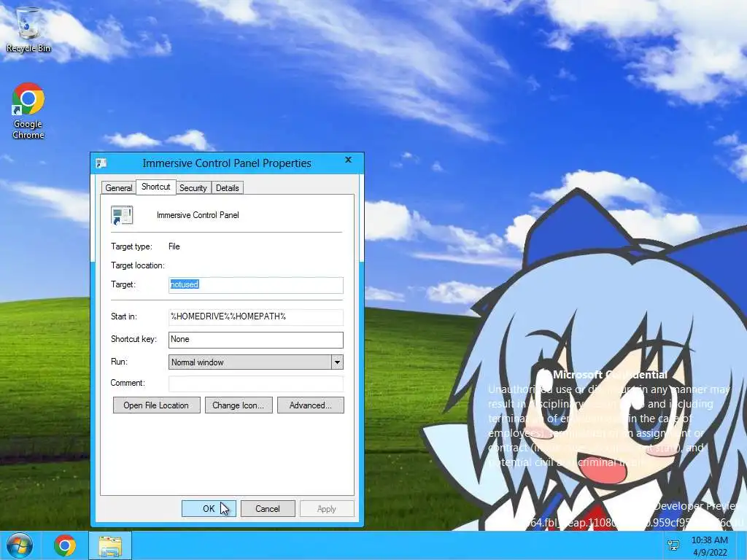Click the Target field containing notused
The image size is (747, 560).
256,285
